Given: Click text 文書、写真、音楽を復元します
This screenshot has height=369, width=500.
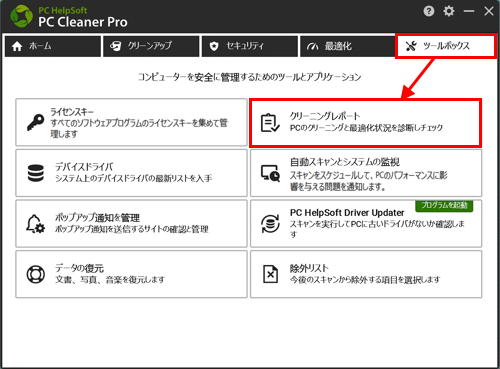Looking at the screenshot, I should tap(110, 279).
